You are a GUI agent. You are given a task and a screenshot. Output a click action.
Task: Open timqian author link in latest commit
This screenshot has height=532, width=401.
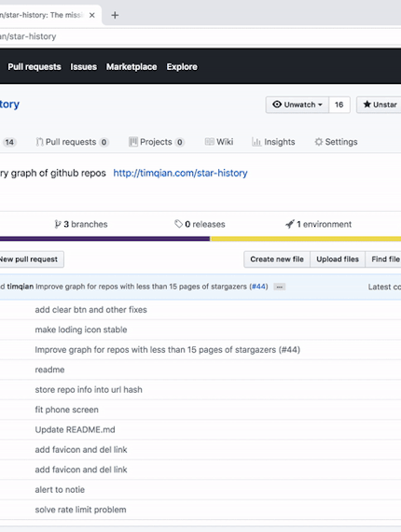(21, 287)
